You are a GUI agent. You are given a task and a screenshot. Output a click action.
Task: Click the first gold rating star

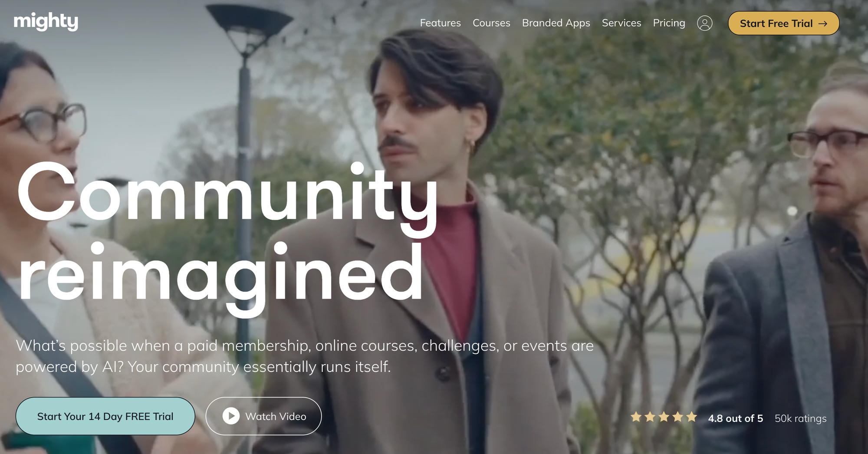click(x=636, y=417)
